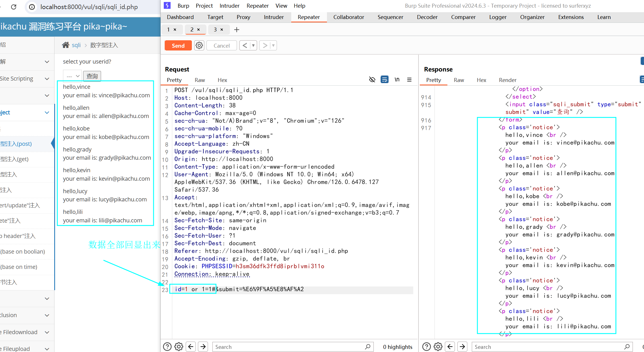This screenshot has height=352, width=644.
Task: Expand the Site Scripting sidebar section
Action: [x=47, y=79]
